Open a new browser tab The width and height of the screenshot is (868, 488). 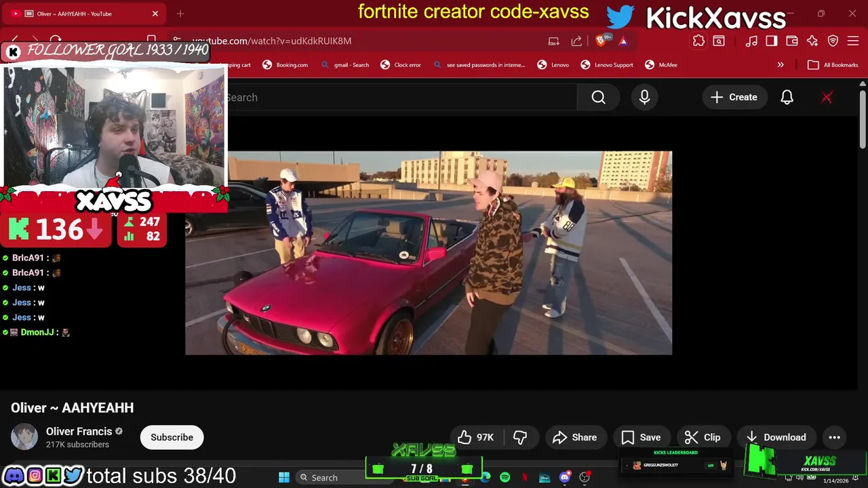coord(180,14)
